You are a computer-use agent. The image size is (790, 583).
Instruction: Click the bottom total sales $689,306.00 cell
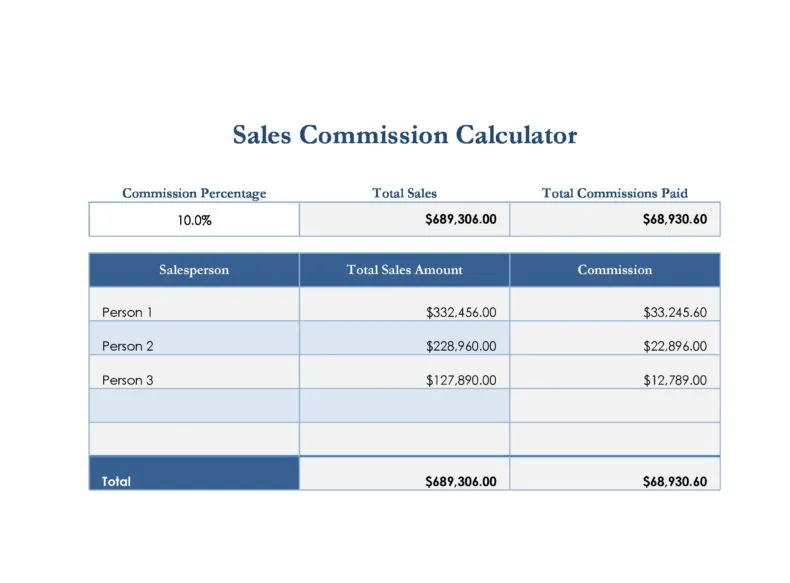click(404, 473)
